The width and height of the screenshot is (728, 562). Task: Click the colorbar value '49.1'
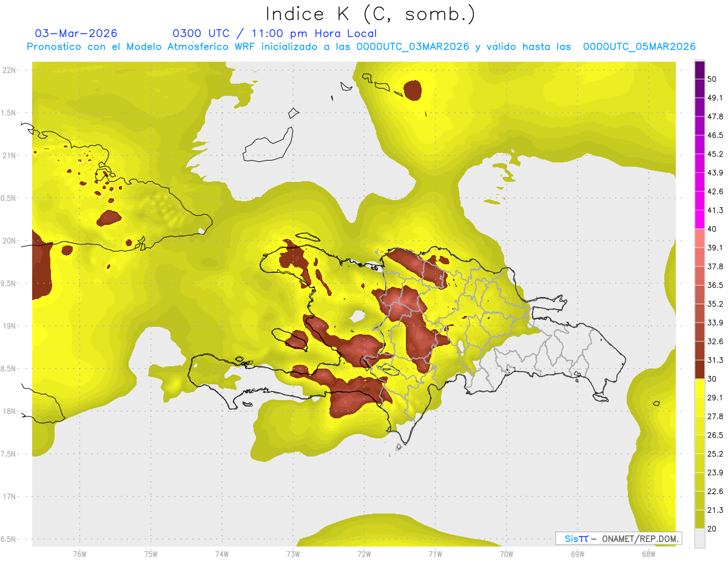715,98
